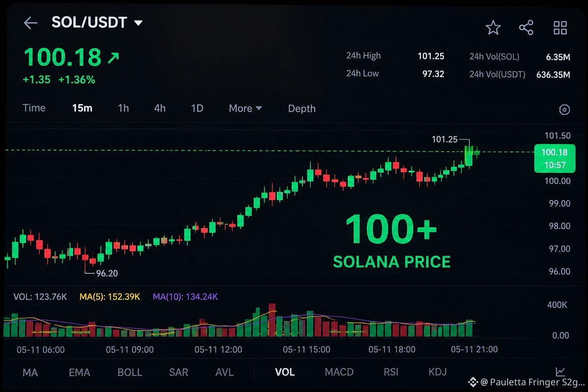Click the 96.20 low marker on chart
The width and height of the screenshot is (588, 392).
tap(107, 273)
